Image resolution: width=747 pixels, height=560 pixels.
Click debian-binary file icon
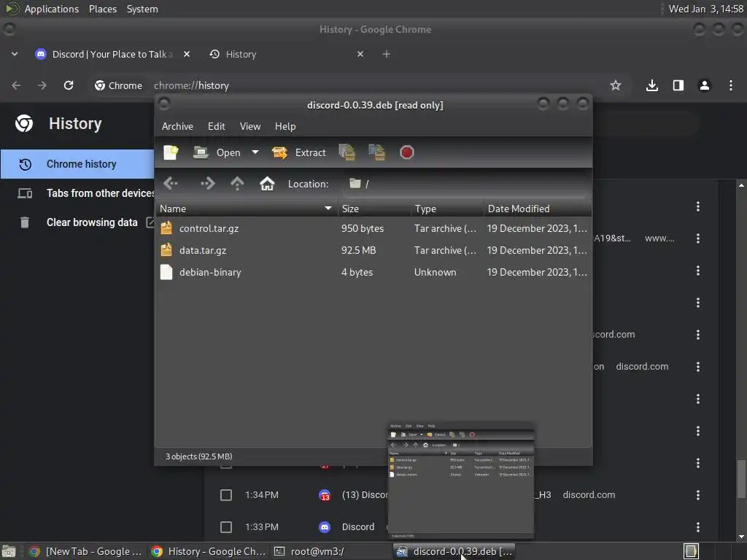click(166, 272)
